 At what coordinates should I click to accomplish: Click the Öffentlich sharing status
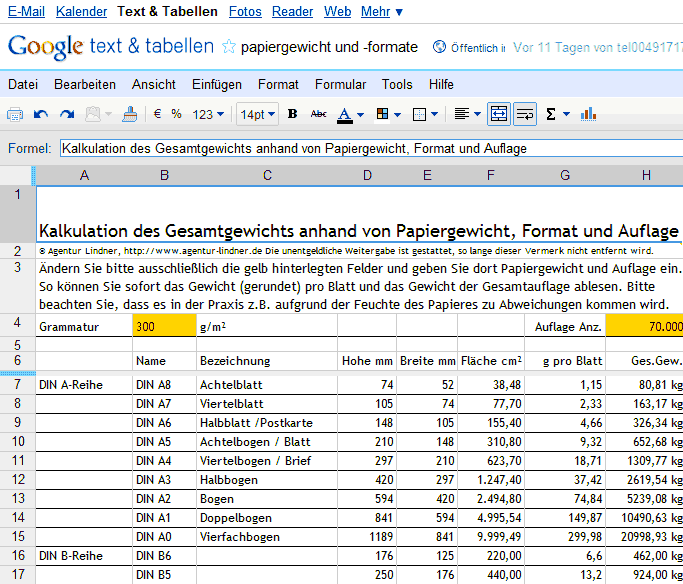tap(478, 47)
